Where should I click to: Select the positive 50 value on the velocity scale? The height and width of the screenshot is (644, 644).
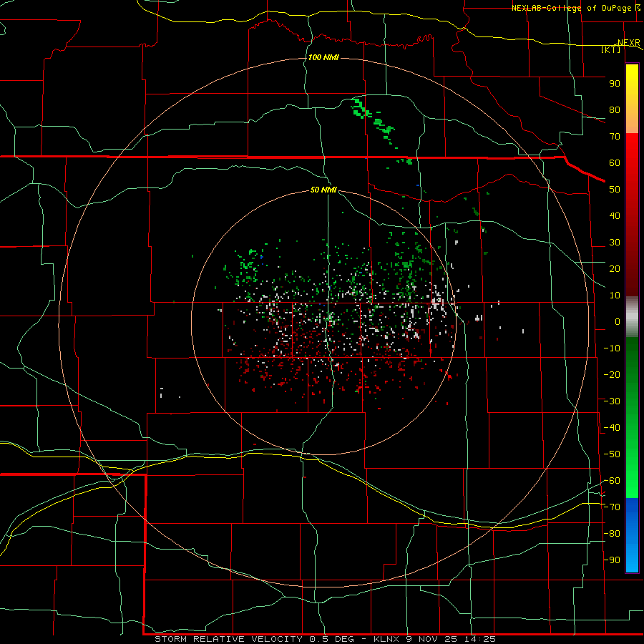(615, 190)
